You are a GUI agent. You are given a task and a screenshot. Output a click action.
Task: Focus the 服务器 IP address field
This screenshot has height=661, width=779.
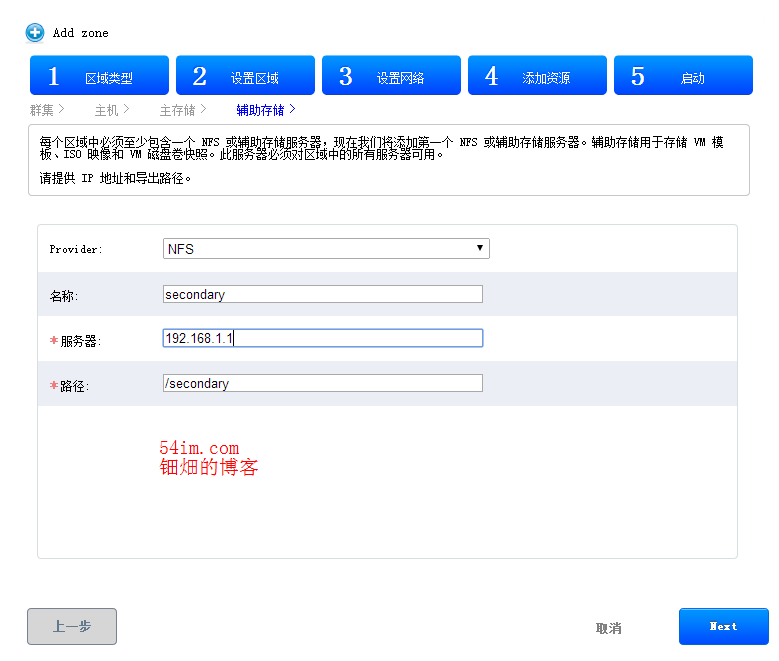pyautogui.click(x=323, y=338)
